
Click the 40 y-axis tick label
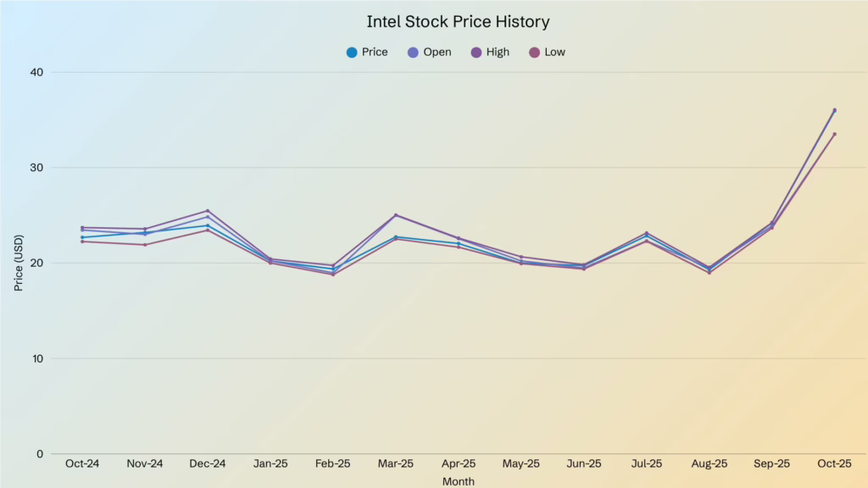point(37,72)
